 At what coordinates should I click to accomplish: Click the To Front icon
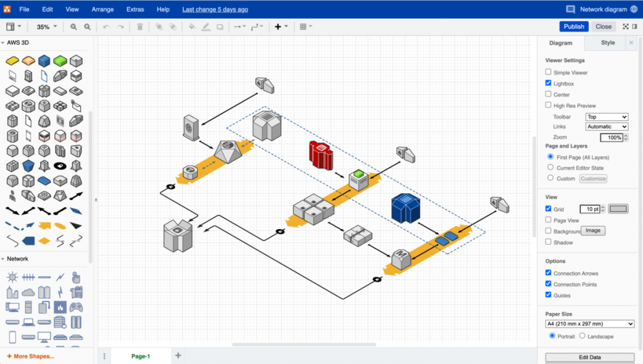(158, 26)
